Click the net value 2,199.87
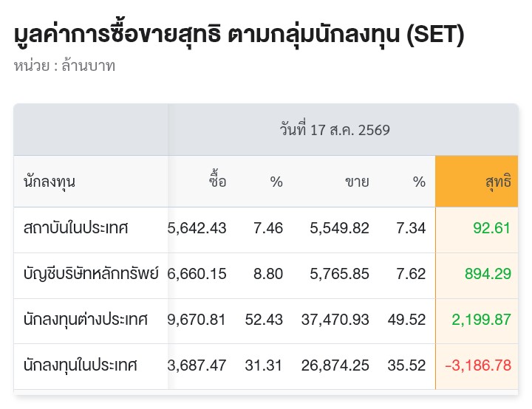532x409 pixels. pyautogui.click(x=481, y=320)
